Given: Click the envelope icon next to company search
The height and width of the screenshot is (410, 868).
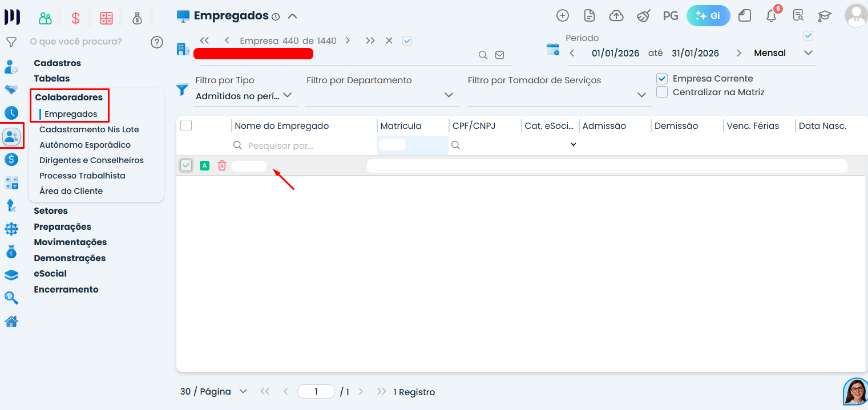Looking at the screenshot, I should click(x=500, y=55).
